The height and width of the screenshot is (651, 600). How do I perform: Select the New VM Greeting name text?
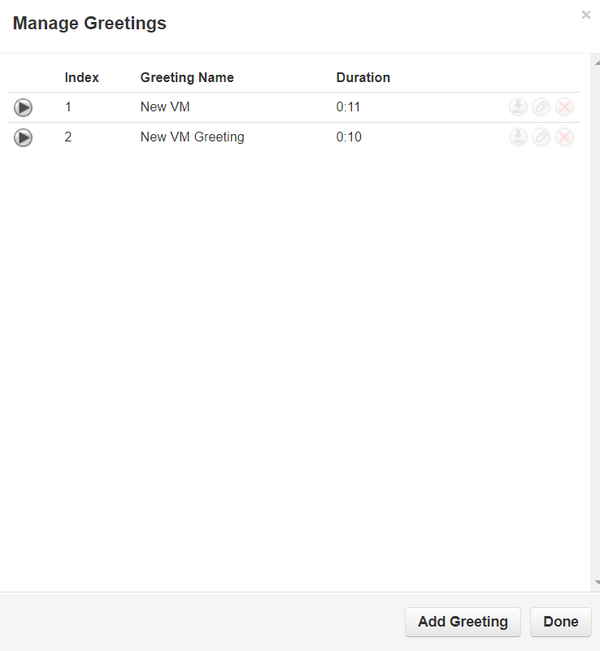tap(192, 137)
